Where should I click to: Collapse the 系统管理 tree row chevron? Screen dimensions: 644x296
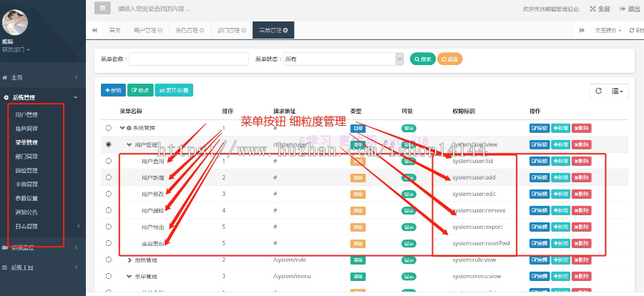click(122, 128)
